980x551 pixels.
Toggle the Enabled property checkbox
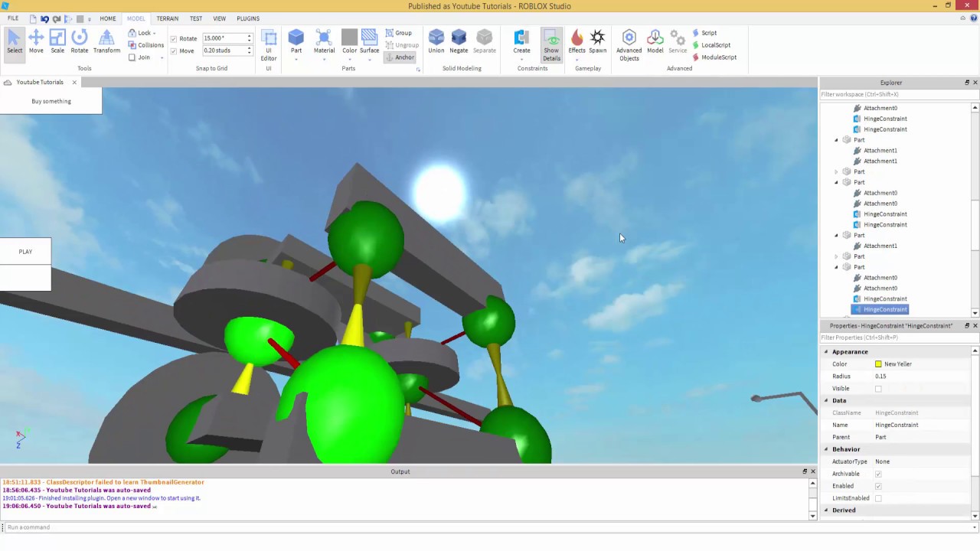pos(878,486)
